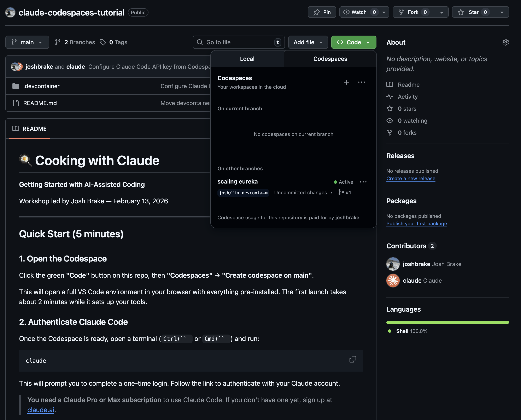Open the Activity page link
The image size is (521, 420).
408,97
